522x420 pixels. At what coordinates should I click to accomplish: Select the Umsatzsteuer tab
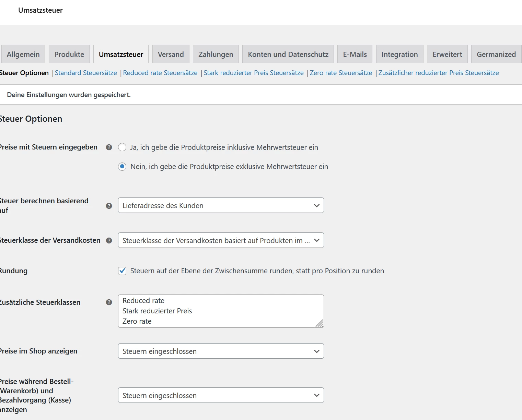click(121, 54)
